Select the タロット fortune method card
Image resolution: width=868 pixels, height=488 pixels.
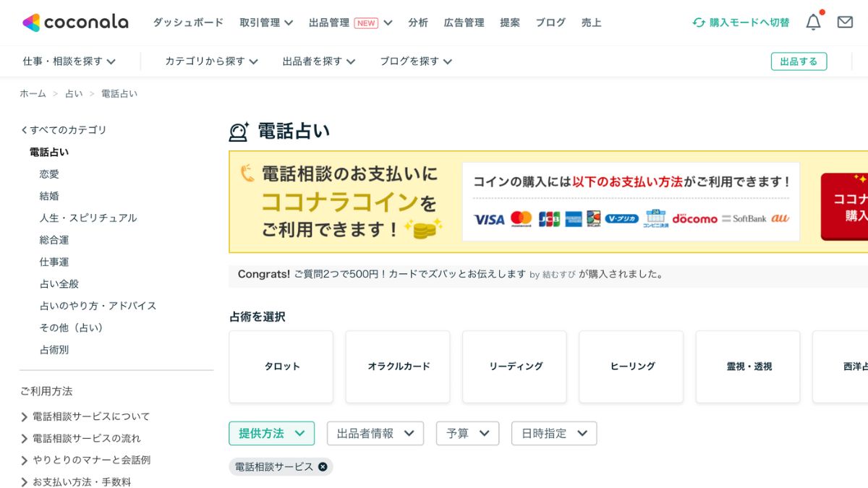[281, 367]
